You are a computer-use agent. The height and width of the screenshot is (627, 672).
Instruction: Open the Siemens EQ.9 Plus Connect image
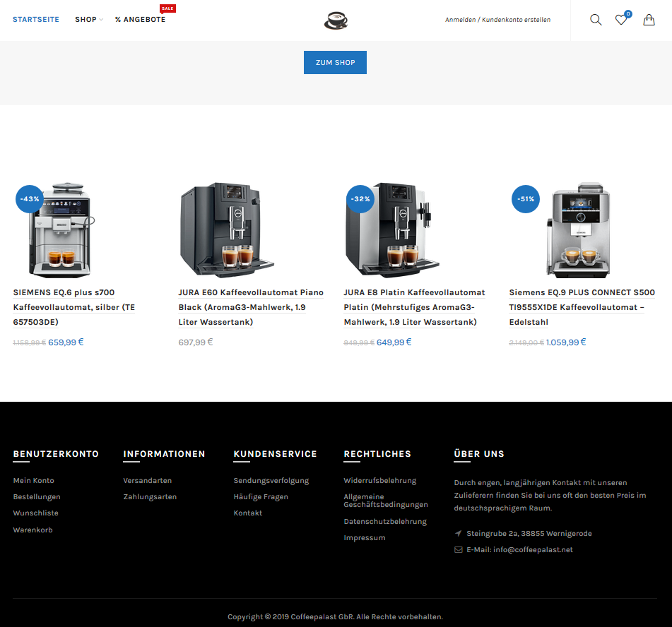579,230
